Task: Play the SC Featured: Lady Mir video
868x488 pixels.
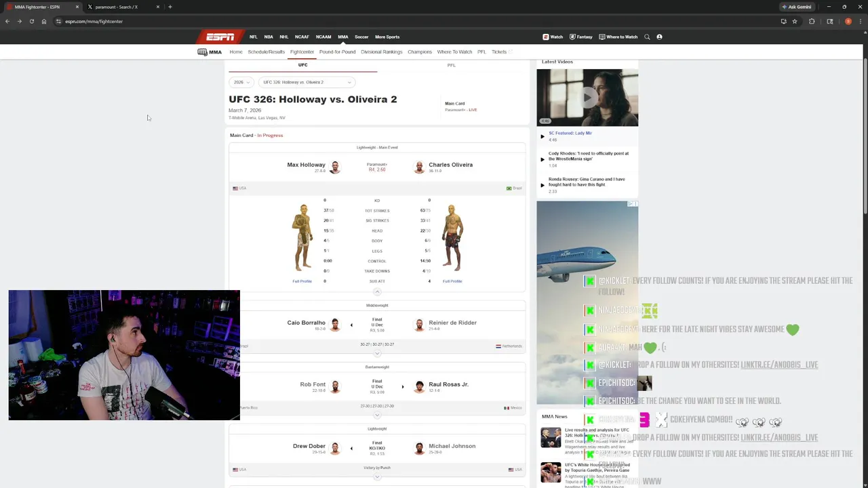Action: [x=542, y=136]
